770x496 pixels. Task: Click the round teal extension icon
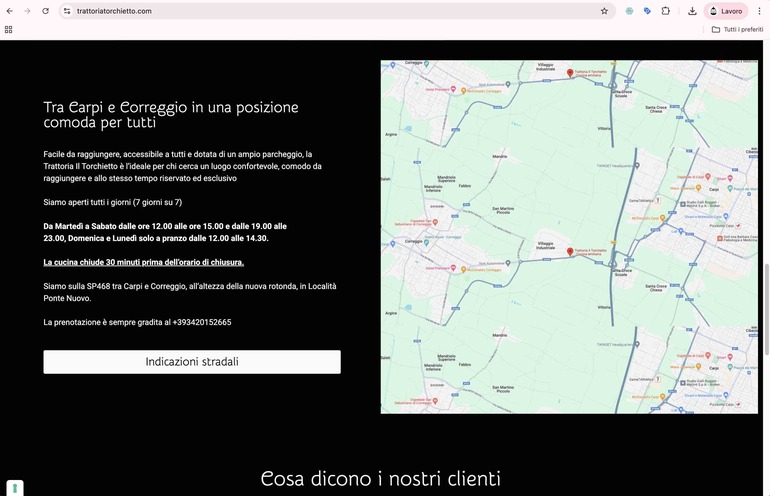pos(630,11)
